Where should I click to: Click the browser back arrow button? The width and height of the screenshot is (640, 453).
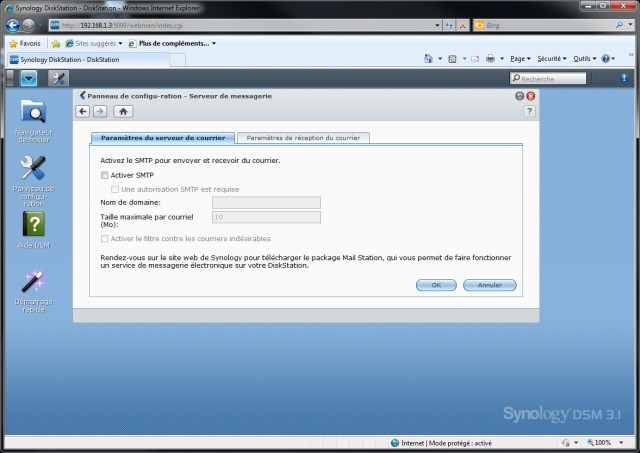(x=13, y=25)
